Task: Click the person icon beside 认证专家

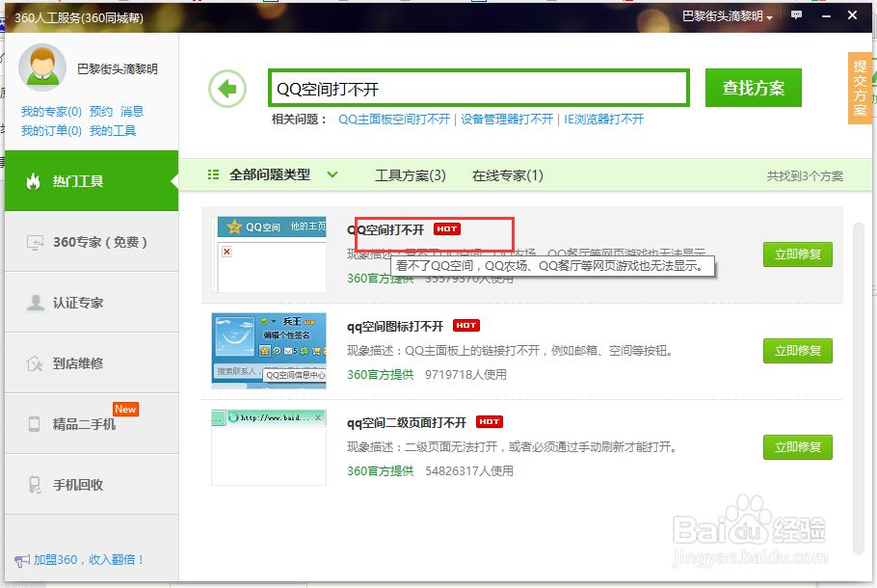Action: 36,303
